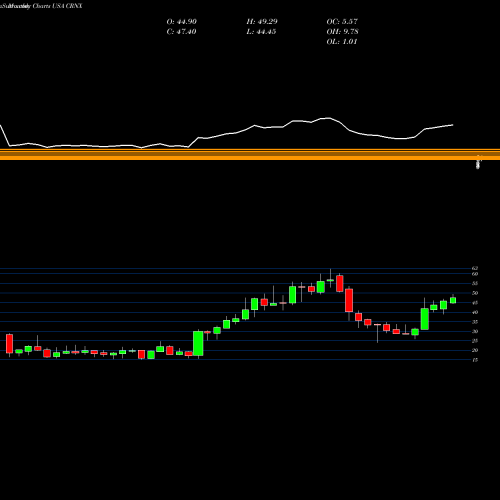Click the 45 price axis label
Viewport: 500px width, 500px height.
click(x=475, y=303)
